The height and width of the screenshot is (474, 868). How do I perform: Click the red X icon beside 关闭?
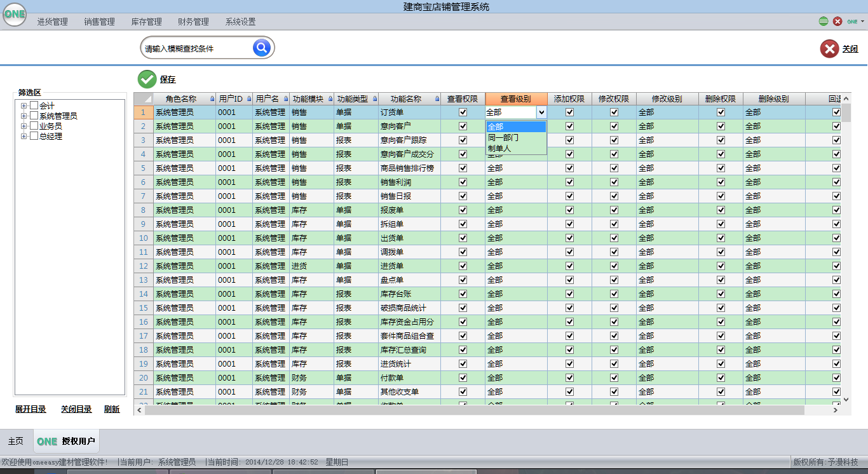(829, 49)
